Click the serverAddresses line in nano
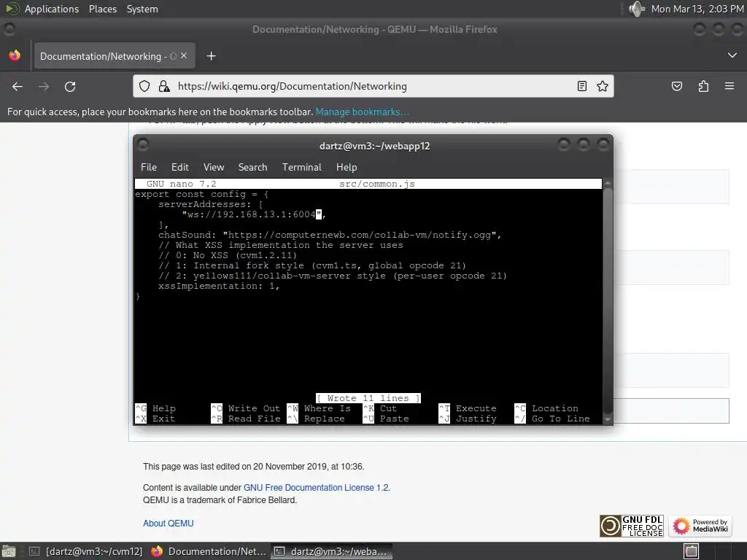The width and height of the screenshot is (747, 560). tap(211, 205)
